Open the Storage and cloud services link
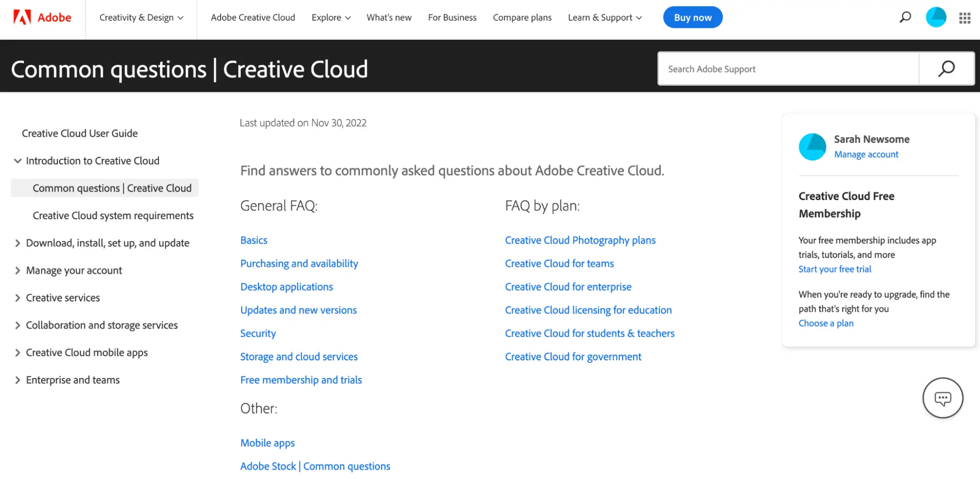Screen dimensions: 980x479 pyautogui.click(x=299, y=357)
